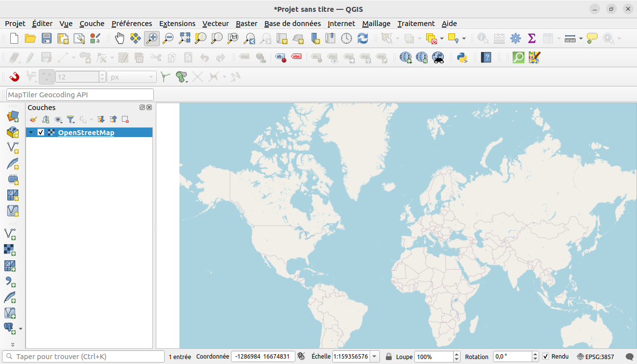This screenshot has width=637, height=364.
Task: Open the Vecteur menu
Action: pos(216,24)
